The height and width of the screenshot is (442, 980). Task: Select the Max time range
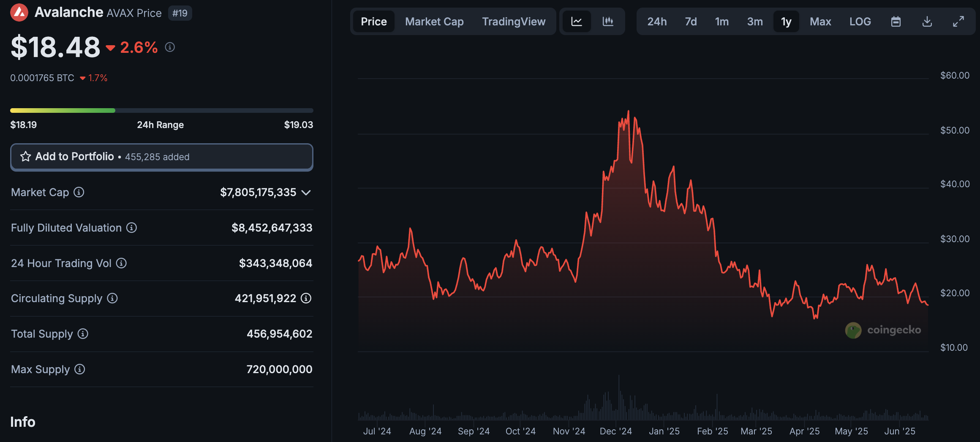pos(820,22)
